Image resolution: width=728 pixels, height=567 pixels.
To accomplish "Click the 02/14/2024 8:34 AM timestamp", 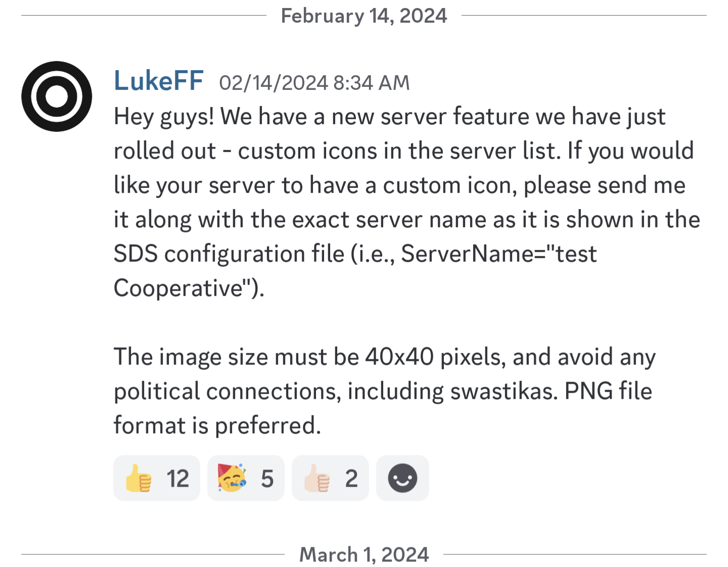I will (314, 83).
